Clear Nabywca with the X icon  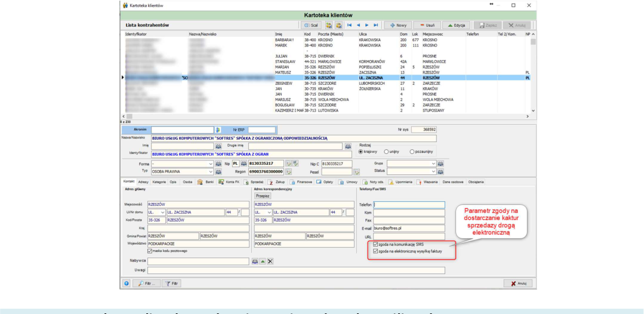pos(270,261)
